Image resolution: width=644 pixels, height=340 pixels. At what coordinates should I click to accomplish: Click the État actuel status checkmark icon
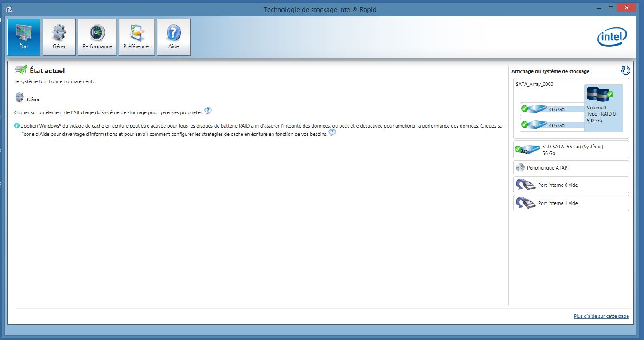coord(21,70)
